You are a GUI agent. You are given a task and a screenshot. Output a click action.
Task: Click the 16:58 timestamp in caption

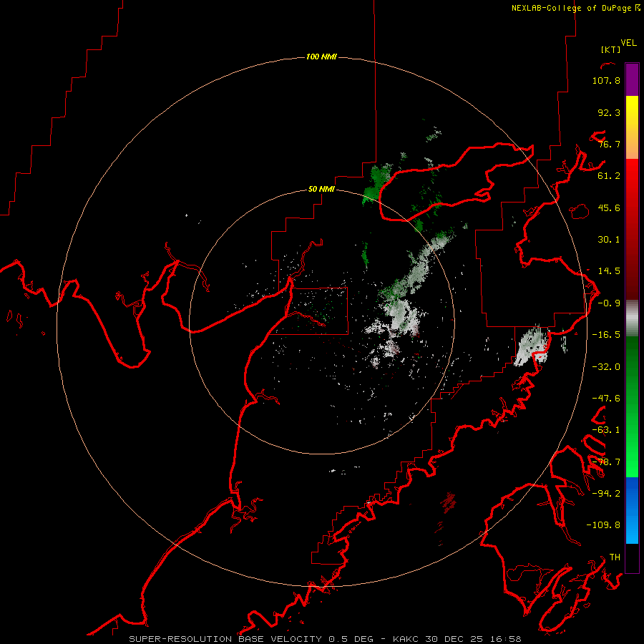click(x=507, y=639)
